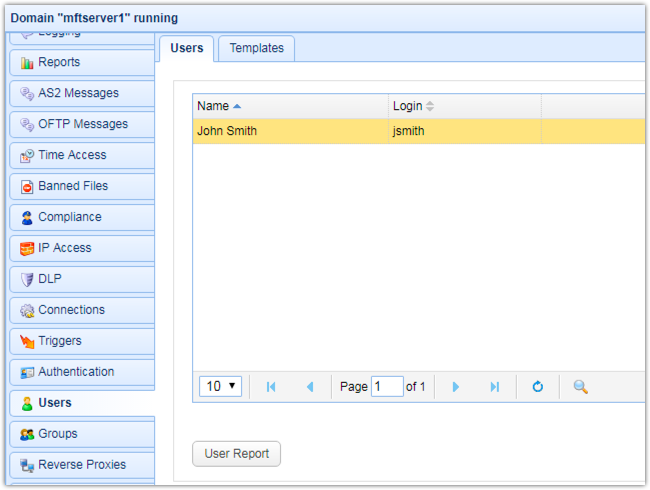
Task: Click the AS2 Messages chat icon
Action: [27, 94]
